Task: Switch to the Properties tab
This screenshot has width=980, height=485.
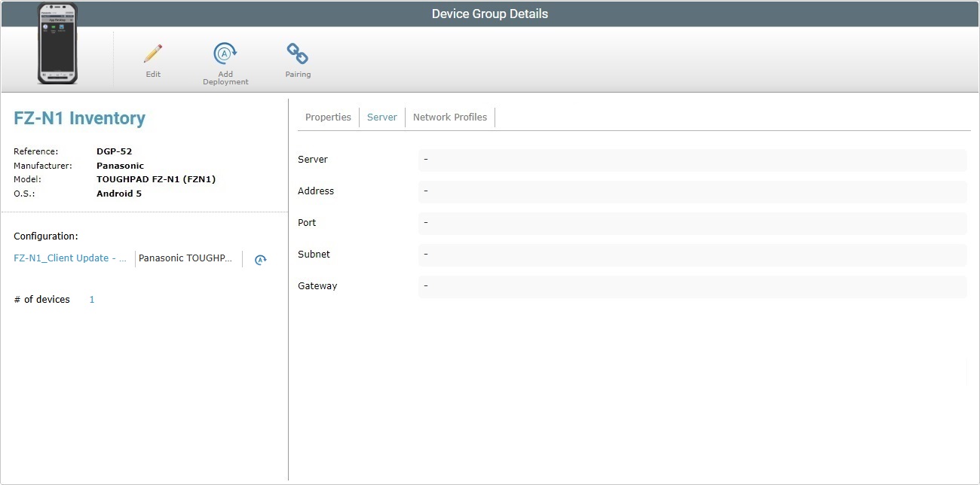Action: click(x=328, y=117)
